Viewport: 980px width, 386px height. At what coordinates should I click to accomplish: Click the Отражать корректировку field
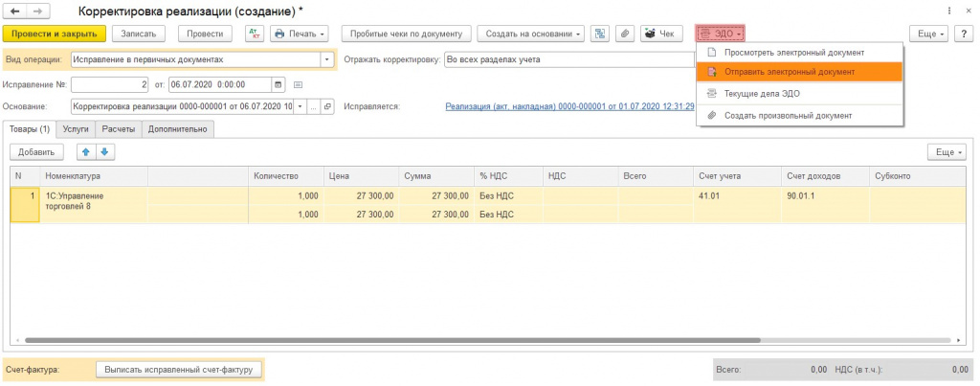click(568, 60)
